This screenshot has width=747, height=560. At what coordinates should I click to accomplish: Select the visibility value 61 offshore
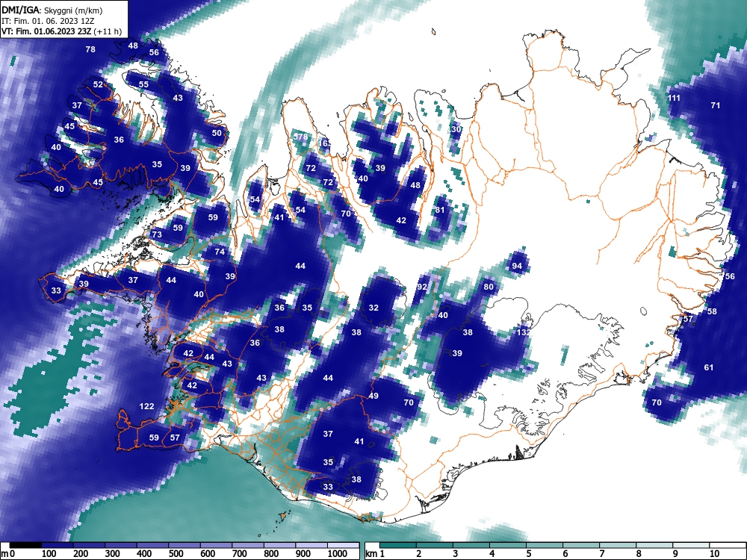tap(708, 367)
